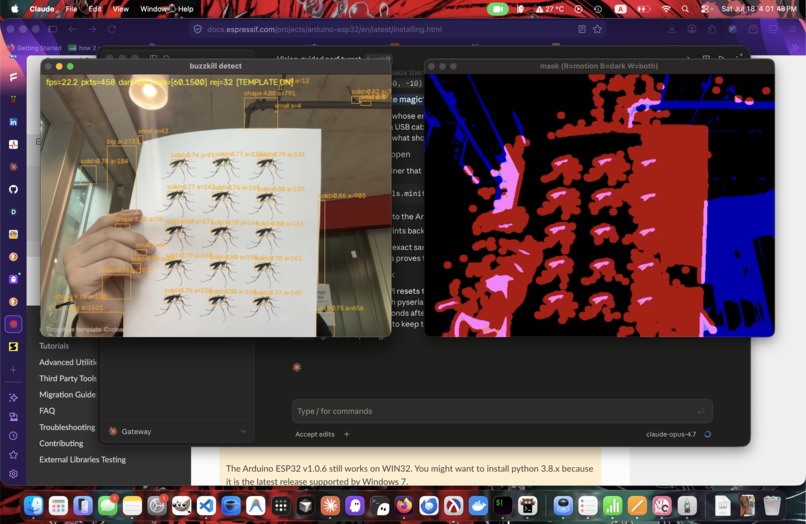Click the D icon in browser sidebar
806x524 pixels.
tap(13, 212)
